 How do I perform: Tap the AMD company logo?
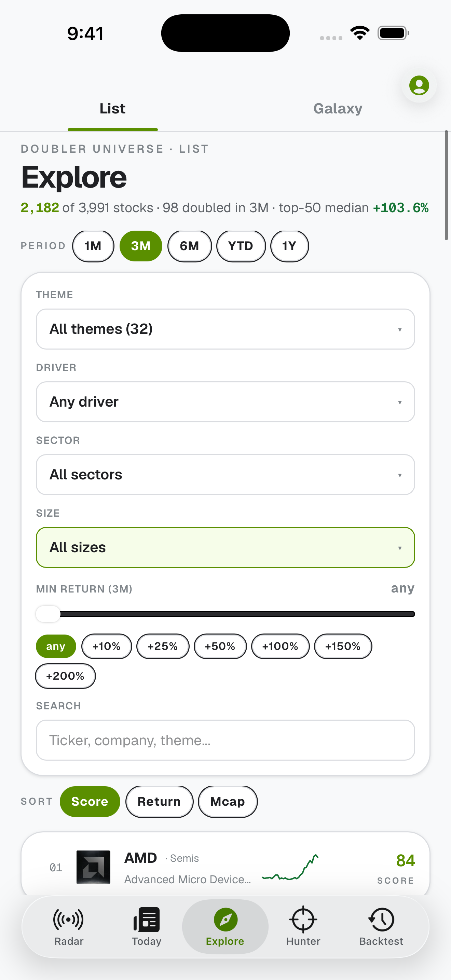point(94,867)
